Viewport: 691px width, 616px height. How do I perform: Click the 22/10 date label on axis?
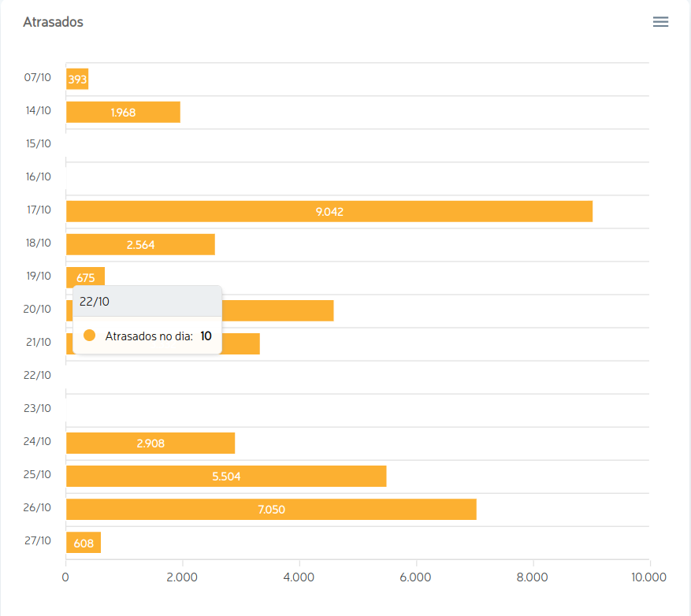coord(37,375)
